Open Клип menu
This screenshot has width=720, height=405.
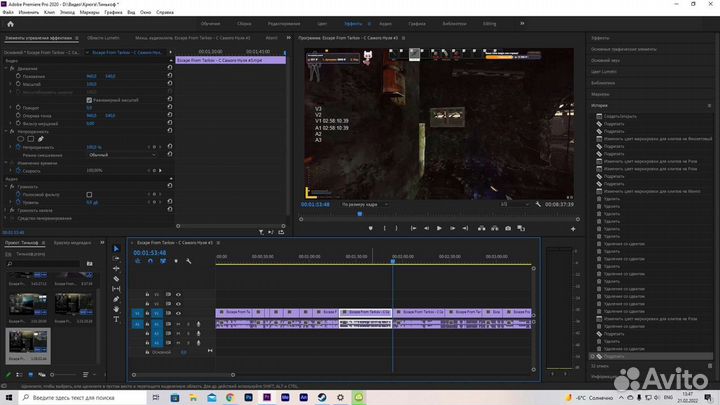coord(49,12)
